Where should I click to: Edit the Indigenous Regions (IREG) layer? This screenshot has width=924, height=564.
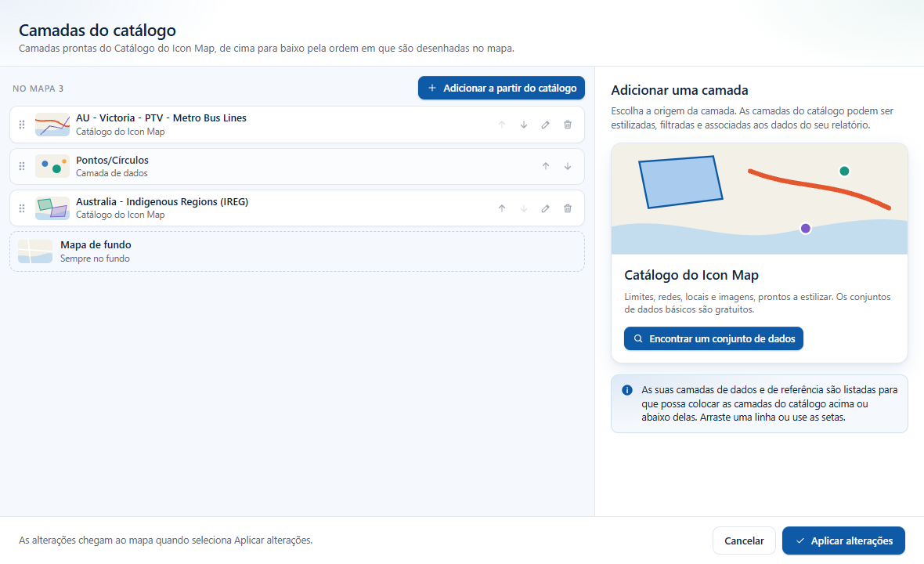point(546,208)
